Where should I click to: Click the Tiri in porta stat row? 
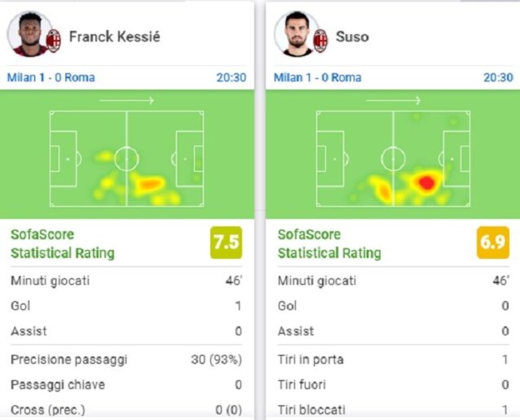coord(393,360)
